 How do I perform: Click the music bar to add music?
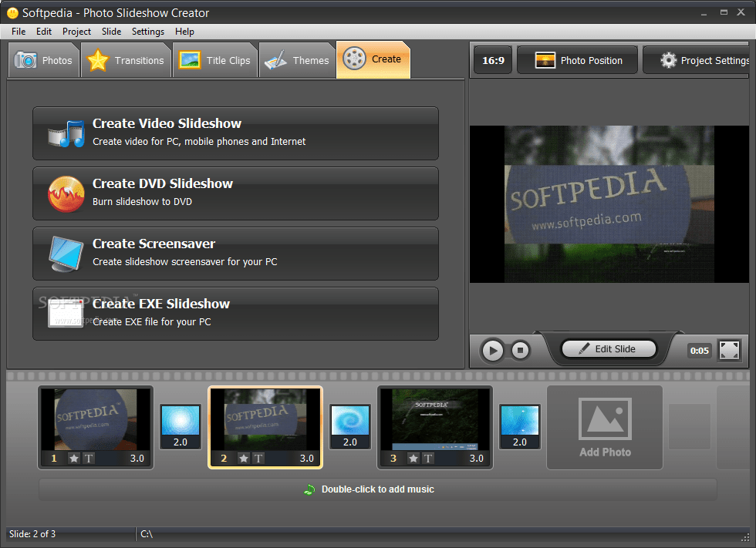click(377, 489)
